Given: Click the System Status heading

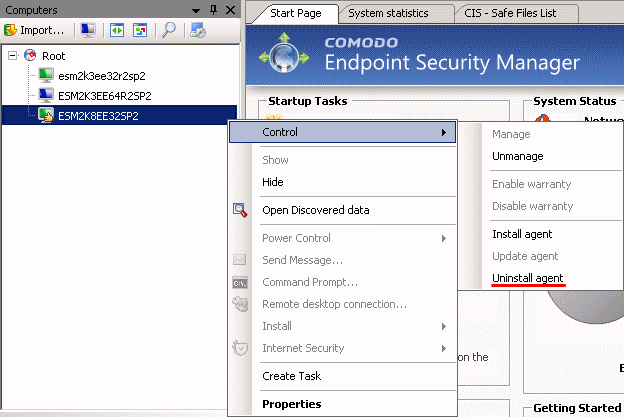Looking at the screenshot, I should (575, 101).
